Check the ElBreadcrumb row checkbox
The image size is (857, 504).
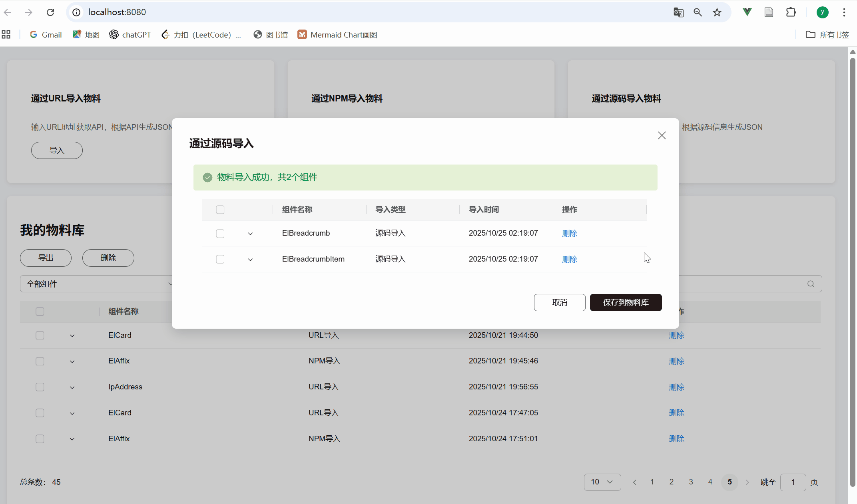(220, 233)
